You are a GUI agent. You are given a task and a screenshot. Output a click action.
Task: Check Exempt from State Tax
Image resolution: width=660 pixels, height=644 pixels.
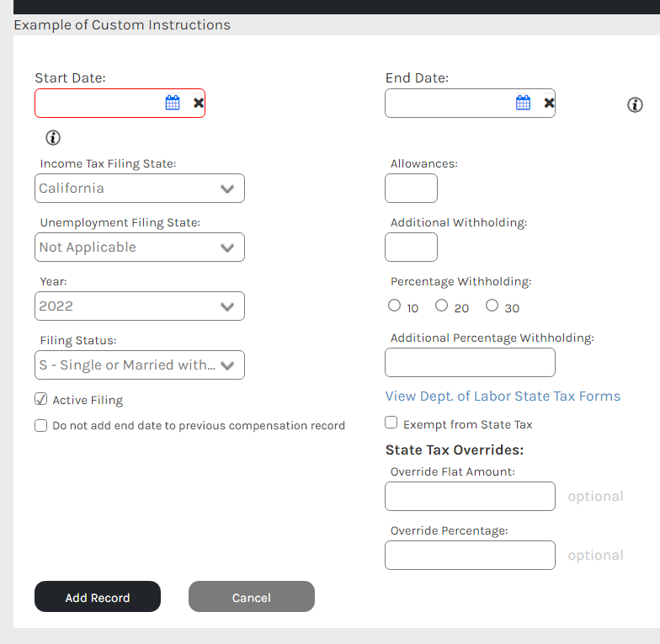(391, 423)
